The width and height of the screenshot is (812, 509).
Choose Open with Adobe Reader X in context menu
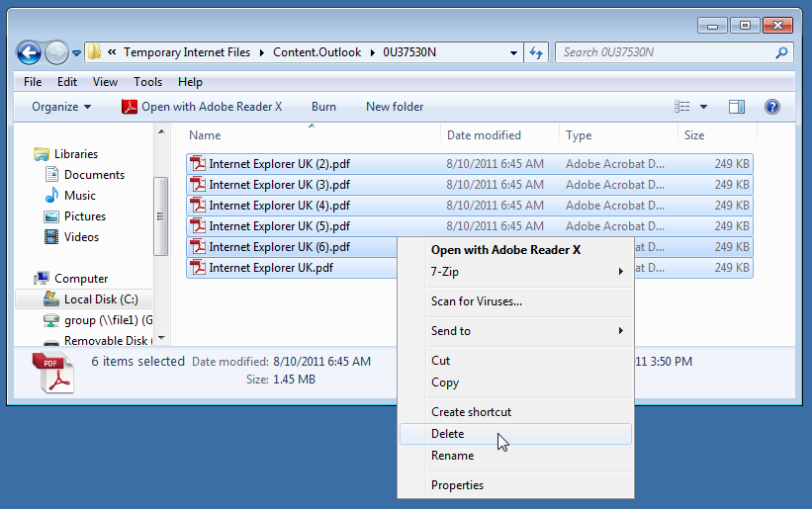pos(516,250)
